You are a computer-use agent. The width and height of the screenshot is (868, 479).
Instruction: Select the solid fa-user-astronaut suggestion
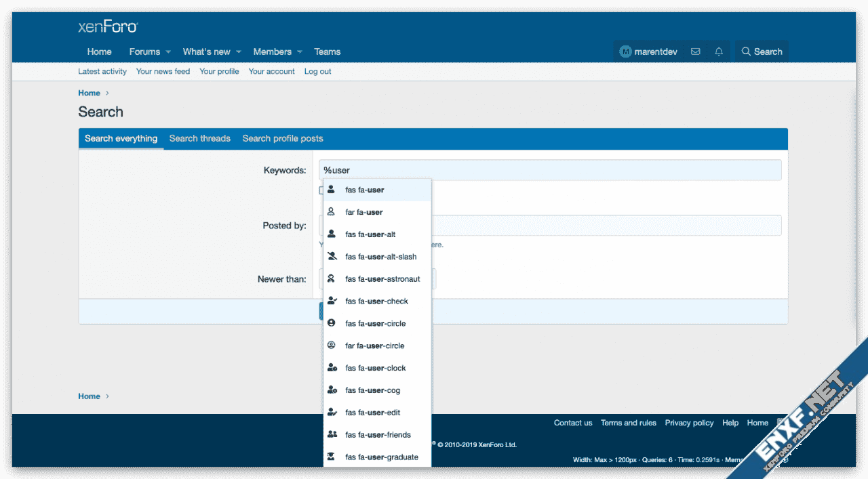pos(376,279)
